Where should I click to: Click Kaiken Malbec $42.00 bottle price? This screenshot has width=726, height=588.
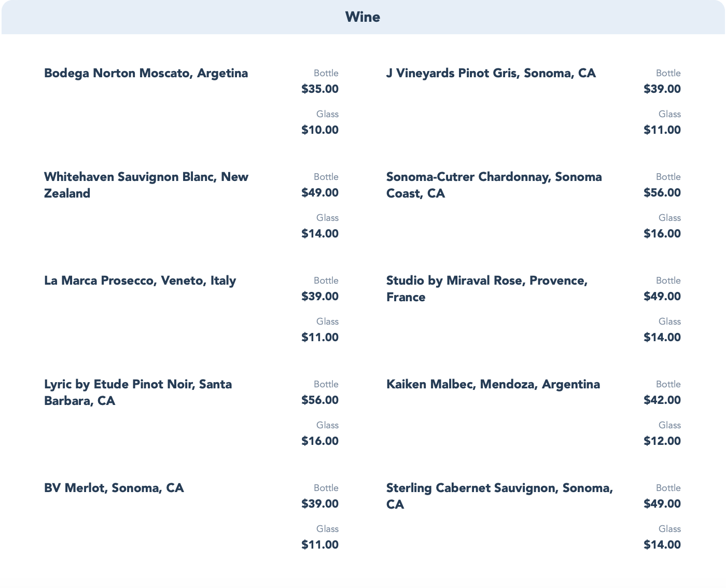[x=662, y=400]
